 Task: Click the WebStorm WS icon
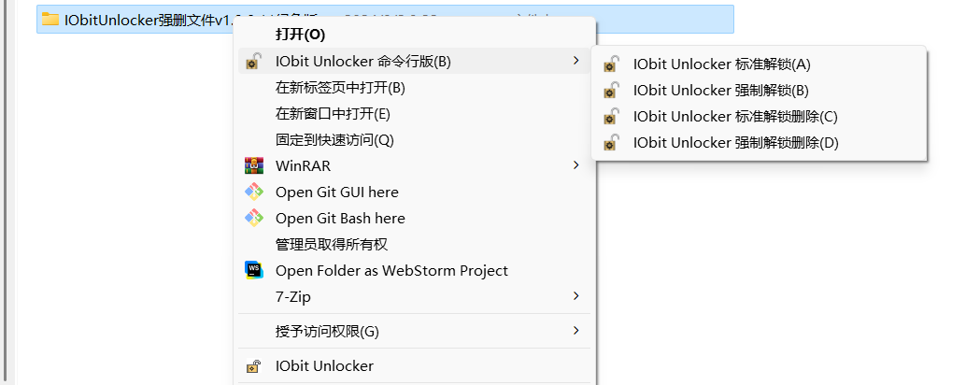(x=253, y=271)
